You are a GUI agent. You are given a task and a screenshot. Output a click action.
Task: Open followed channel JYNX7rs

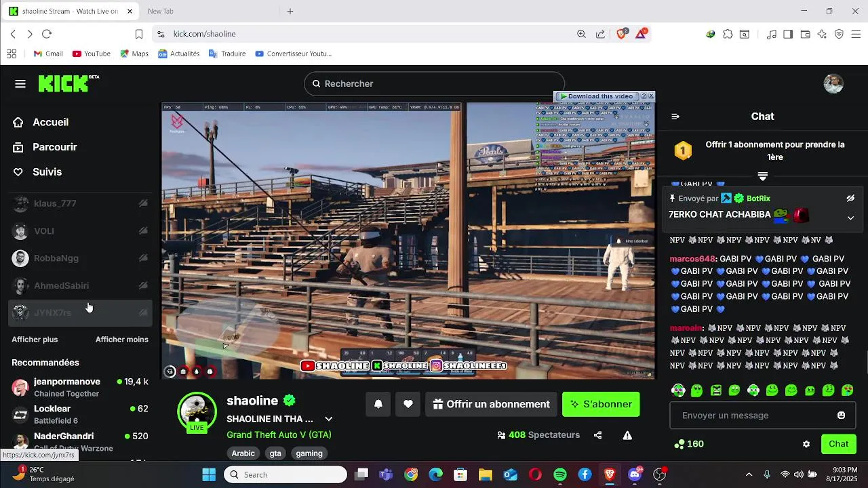click(x=81, y=312)
